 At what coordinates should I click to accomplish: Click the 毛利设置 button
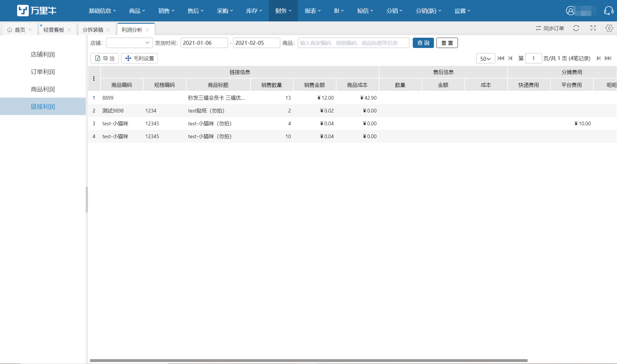pos(139,58)
